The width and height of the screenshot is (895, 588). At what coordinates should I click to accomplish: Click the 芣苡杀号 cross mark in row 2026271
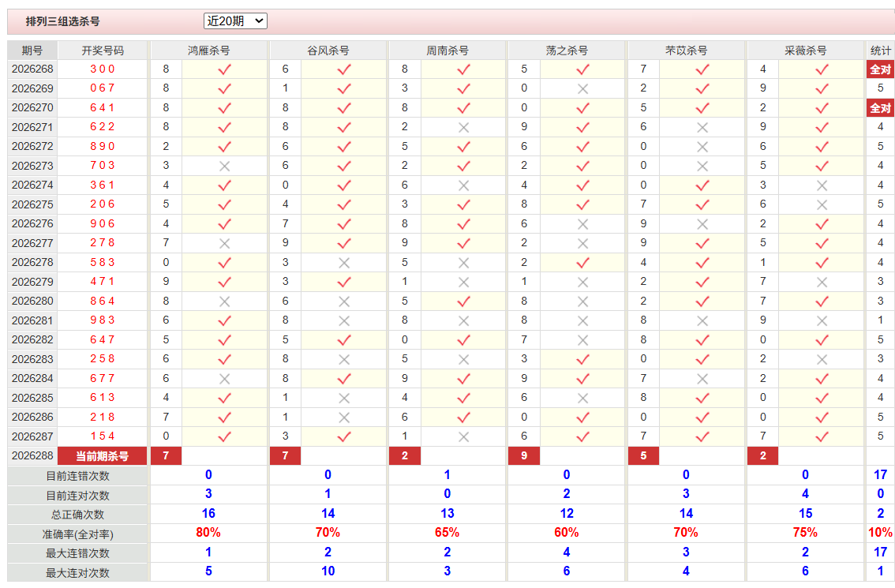[702, 127]
